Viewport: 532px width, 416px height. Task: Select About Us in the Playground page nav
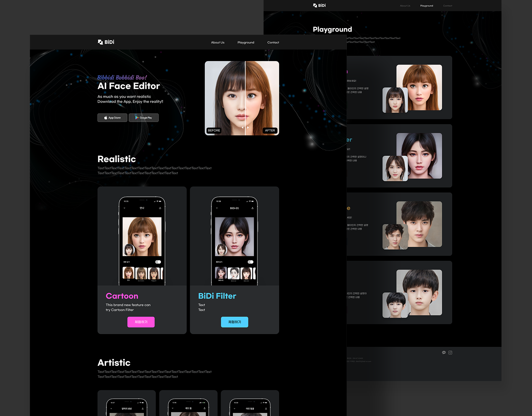pos(405,6)
